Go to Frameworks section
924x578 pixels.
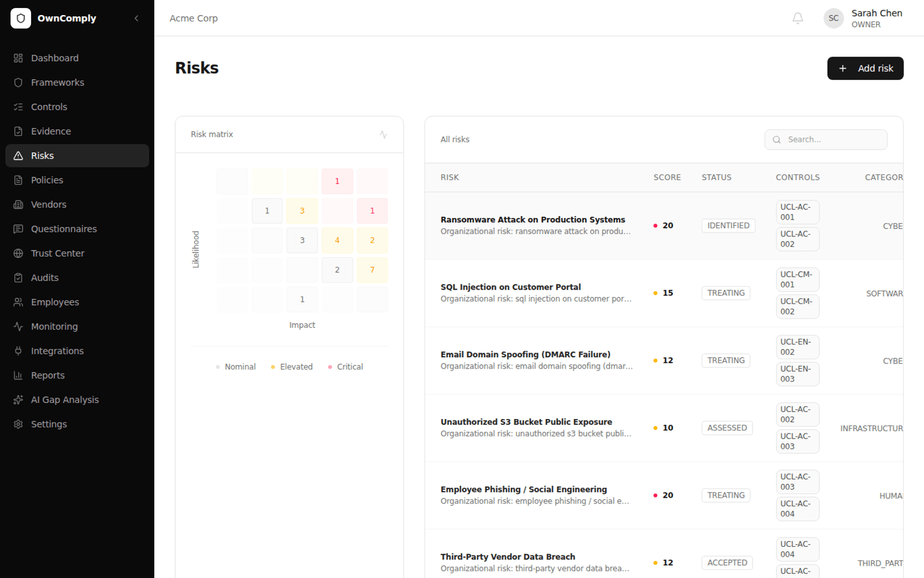coord(77,83)
